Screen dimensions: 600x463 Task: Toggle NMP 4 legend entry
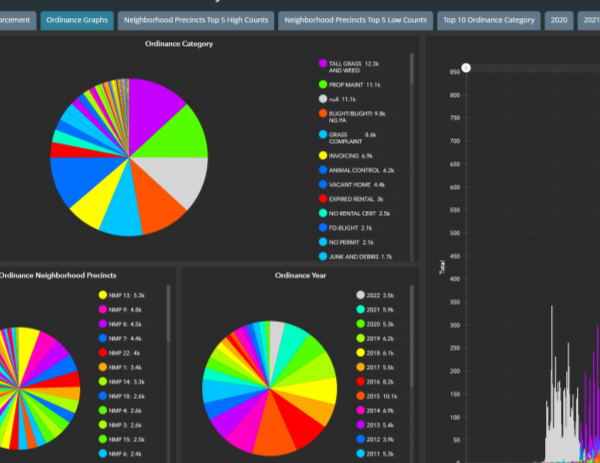tap(120, 411)
